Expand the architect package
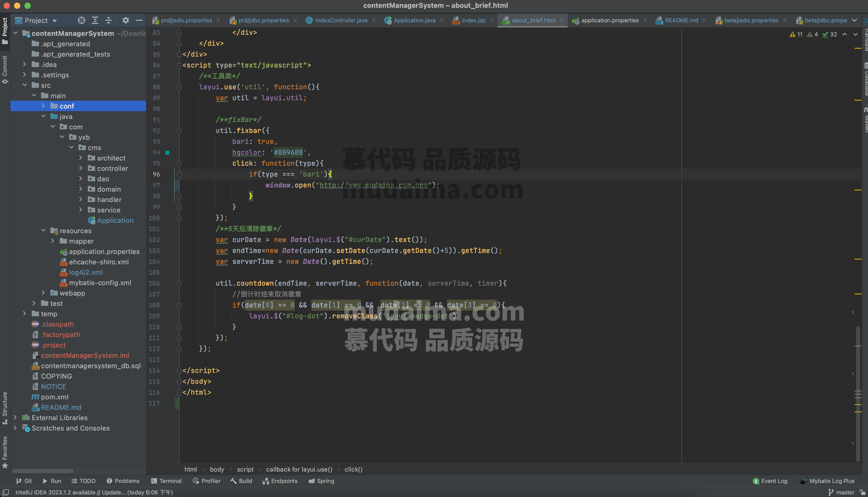The width and height of the screenshot is (868, 497). pyautogui.click(x=81, y=158)
